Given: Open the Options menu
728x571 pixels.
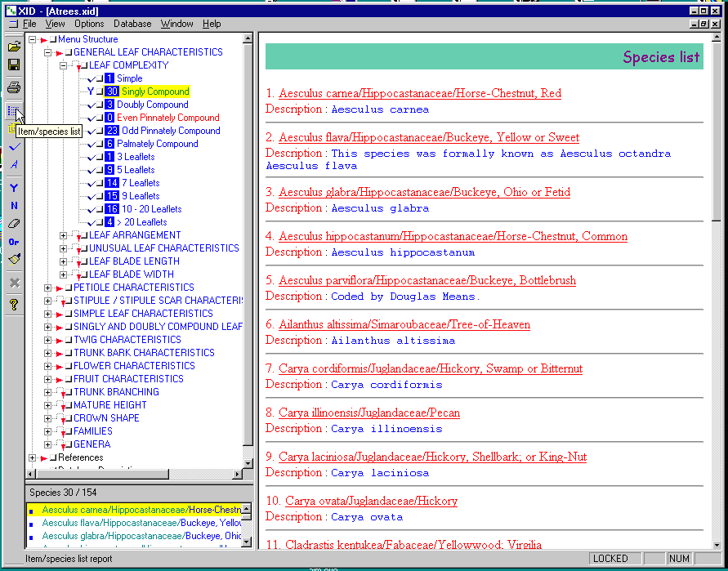Looking at the screenshot, I should (x=89, y=24).
